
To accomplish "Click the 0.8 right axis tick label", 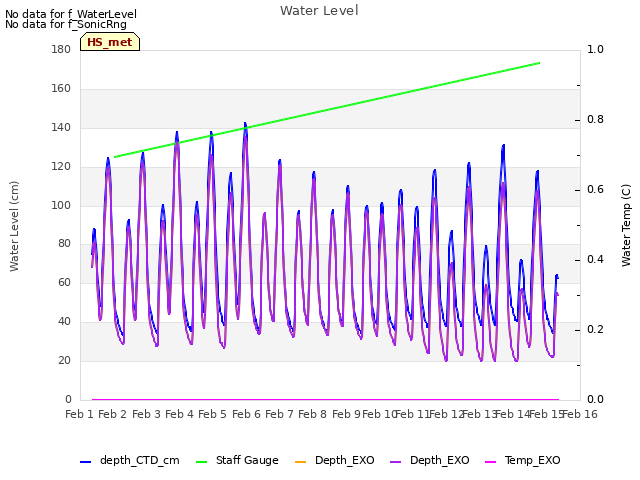I will (x=595, y=119).
